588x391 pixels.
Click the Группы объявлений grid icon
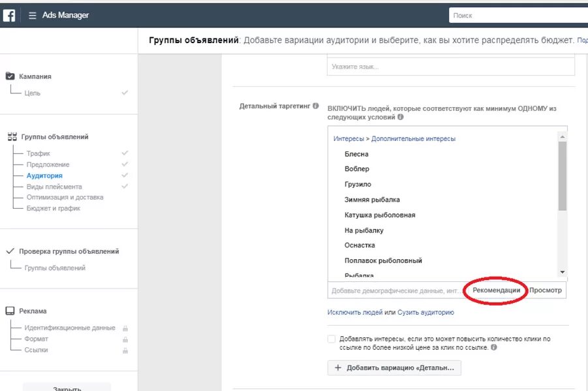tap(11, 137)
